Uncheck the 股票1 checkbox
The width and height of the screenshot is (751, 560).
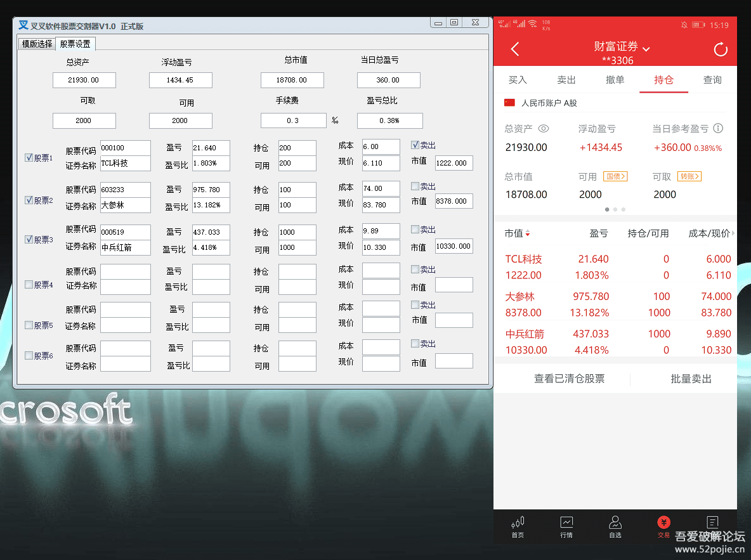[x=29, y=158]
